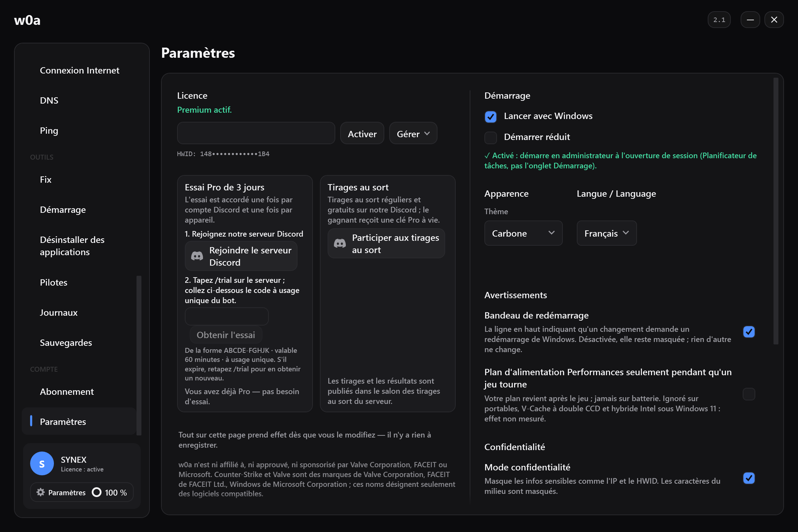The width and height of the screenshot is (798, 532).
Task: Click the Premium actif. status text
Action: [x=204, y=110]
